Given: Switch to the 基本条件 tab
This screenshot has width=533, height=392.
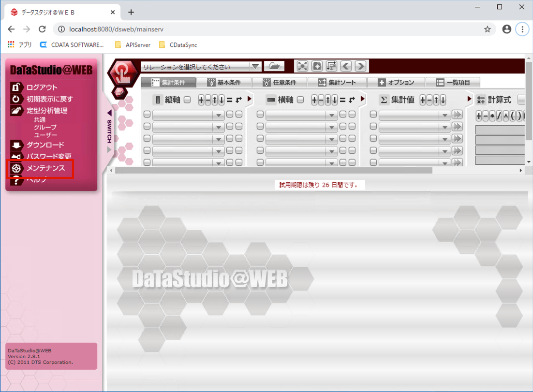Looking at the screenshot, I should pos(224,82).
